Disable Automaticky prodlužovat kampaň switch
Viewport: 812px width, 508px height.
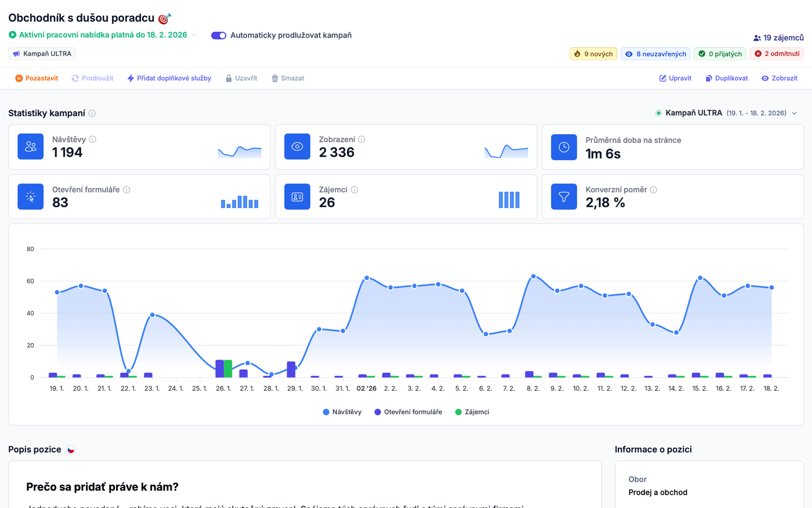pos(219,35)
